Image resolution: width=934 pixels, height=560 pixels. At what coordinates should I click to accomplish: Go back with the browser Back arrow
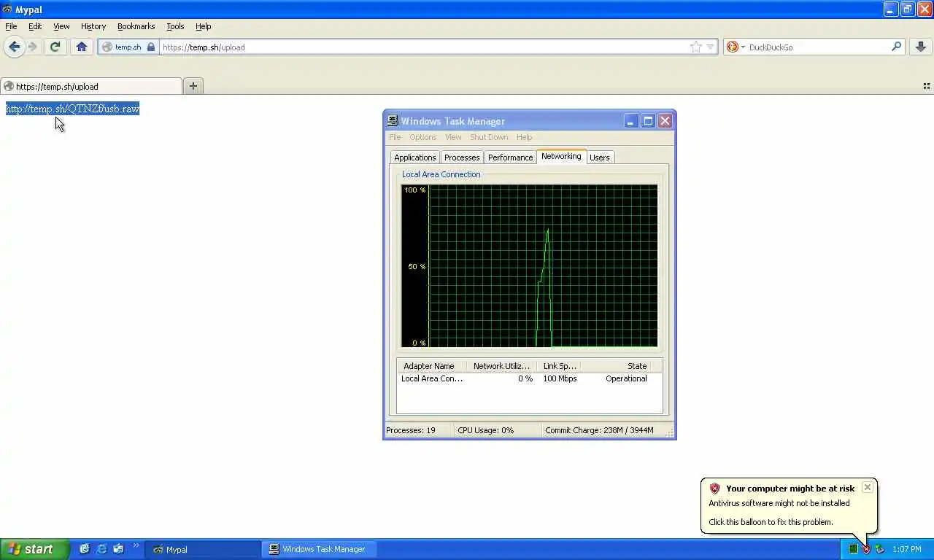point(14,47)
